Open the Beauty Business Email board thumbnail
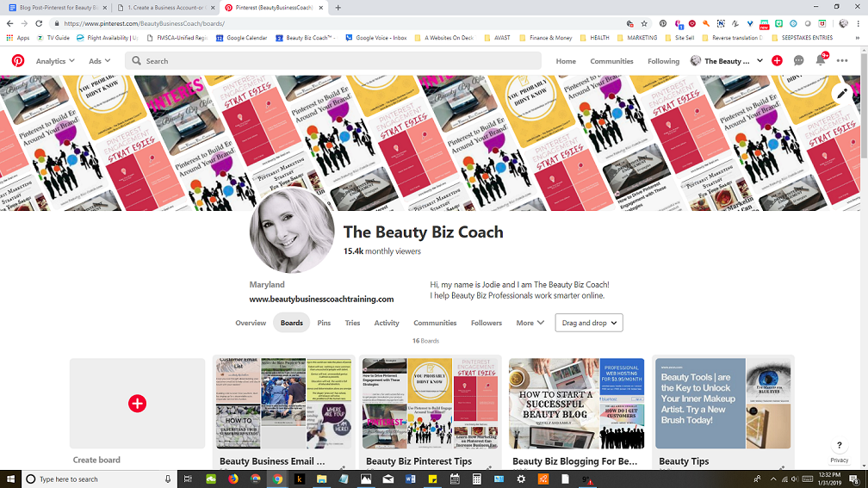This screenshot has height=488, width=868. pos(284,404)
